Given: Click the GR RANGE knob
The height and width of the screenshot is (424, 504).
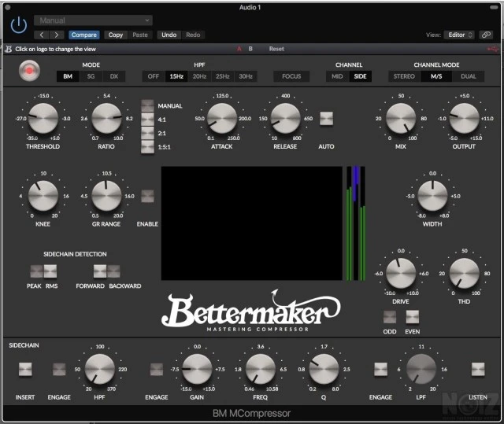Looking at the screenshot, I should [106, 196].
